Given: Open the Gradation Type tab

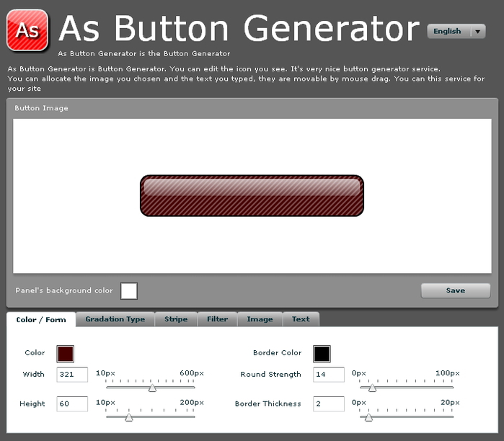Looking at the screenshot, I should click(x=115, y=319).
